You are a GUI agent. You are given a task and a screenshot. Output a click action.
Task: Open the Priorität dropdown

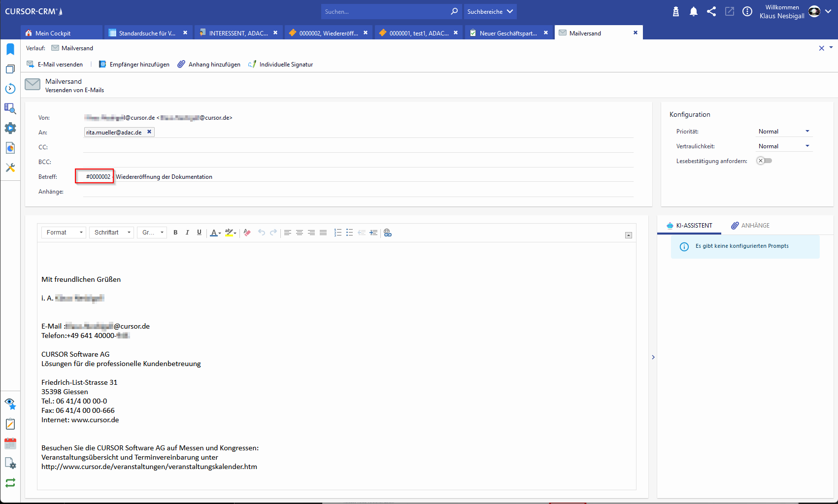784,132
